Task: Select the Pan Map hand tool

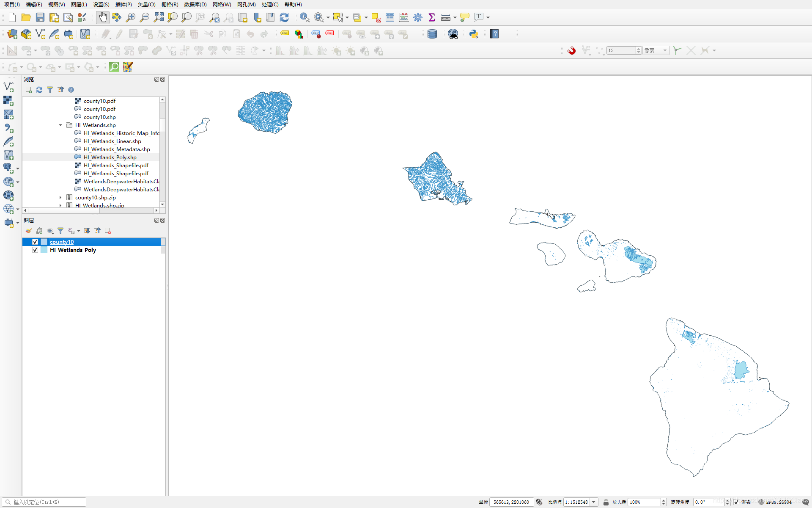Action: click(103, 17)
